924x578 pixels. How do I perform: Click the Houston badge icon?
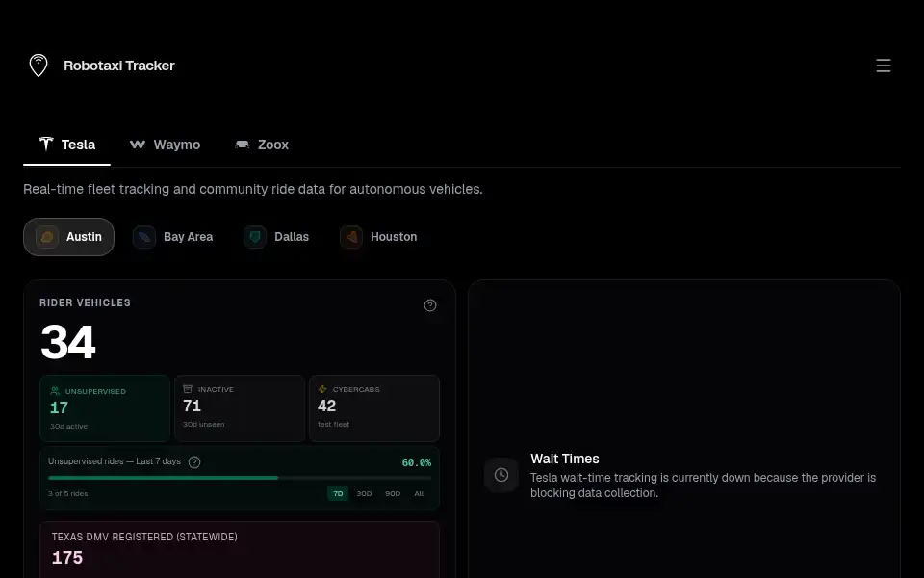(x=351, y=237)
